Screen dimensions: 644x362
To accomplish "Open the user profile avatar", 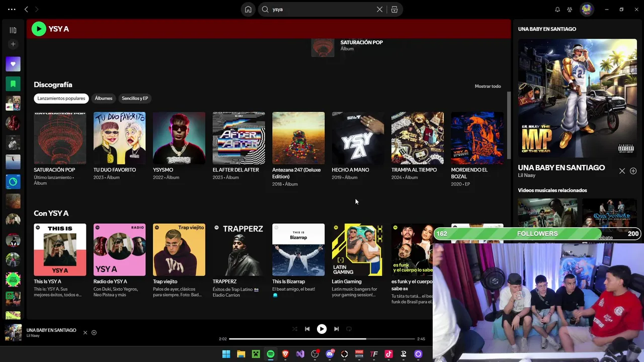I will click(x=587, y=9).
